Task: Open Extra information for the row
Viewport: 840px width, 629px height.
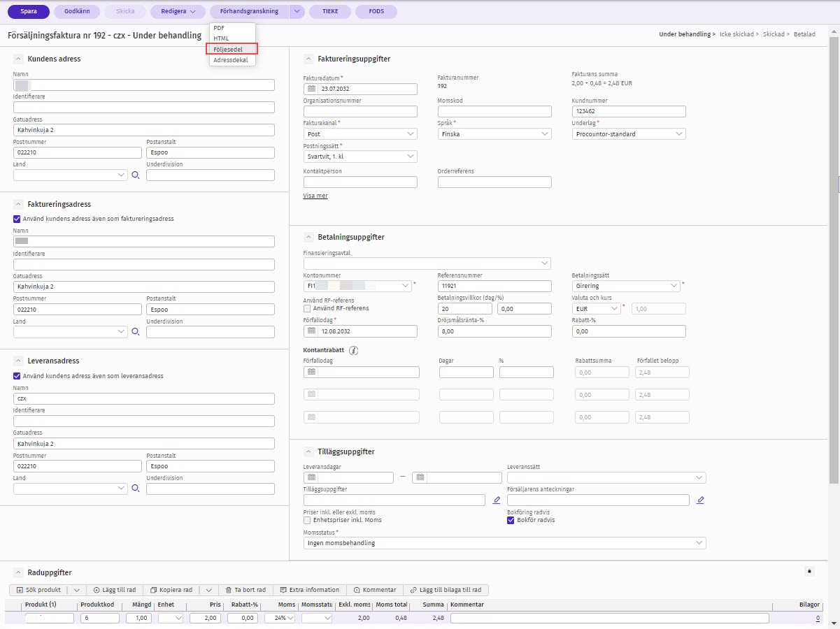Action: (309, 590)
